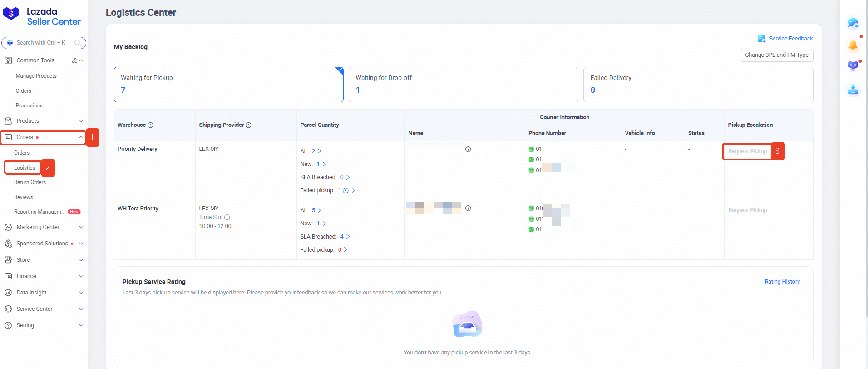
Task: Select the Waiting for Pickup card
Action: point(228,85)
